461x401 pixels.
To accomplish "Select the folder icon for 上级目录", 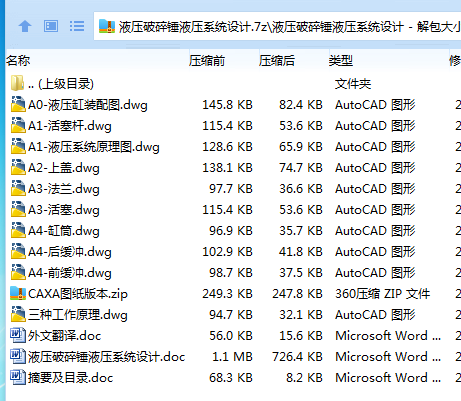I will [x=17, y=83].
